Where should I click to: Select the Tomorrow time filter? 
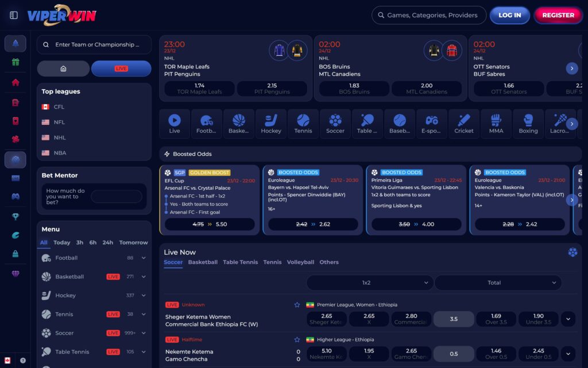pyautogui.click(x=133, y=242)
